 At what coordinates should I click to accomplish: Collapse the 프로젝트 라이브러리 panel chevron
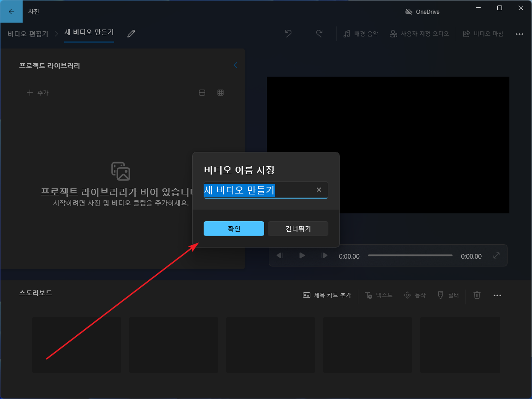point(236,65)
